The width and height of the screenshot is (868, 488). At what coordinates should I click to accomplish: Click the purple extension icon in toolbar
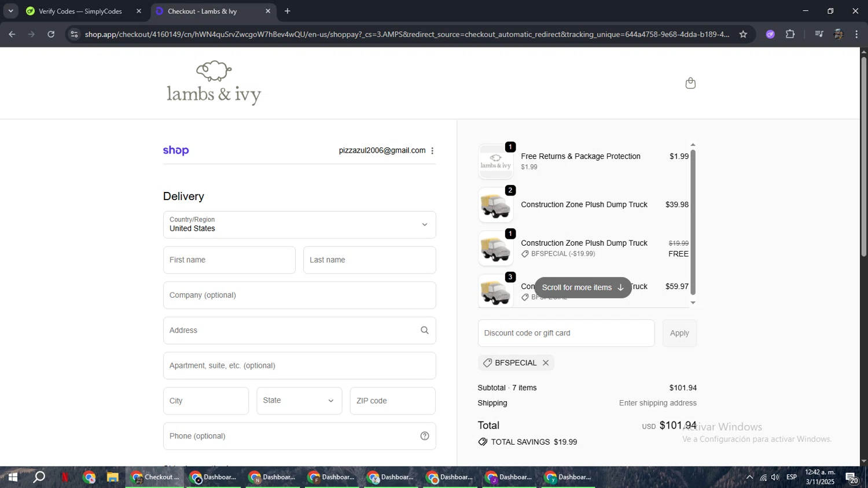770,34
